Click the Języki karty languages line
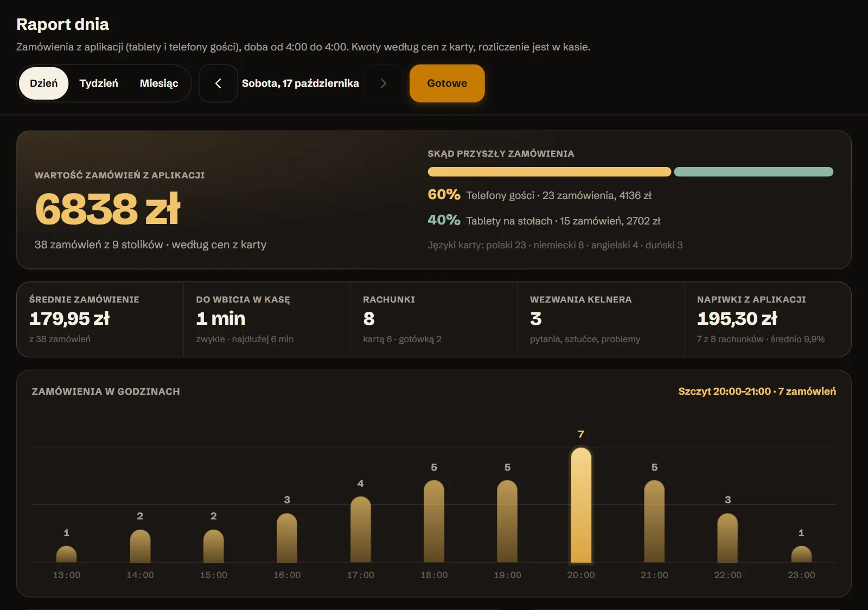The width and height of the screenshot is (868, 610). click(555, 245)
